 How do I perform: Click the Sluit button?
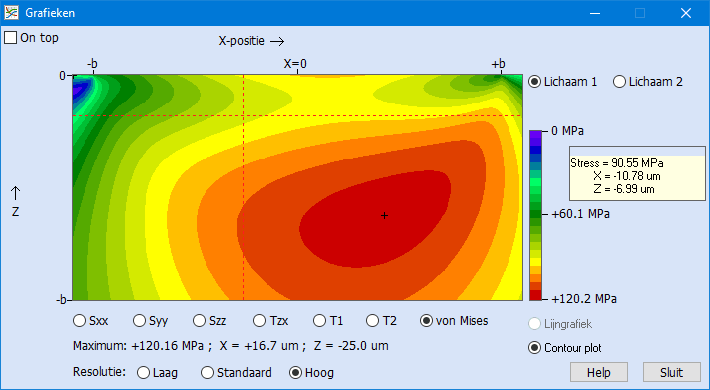point(672,372)
